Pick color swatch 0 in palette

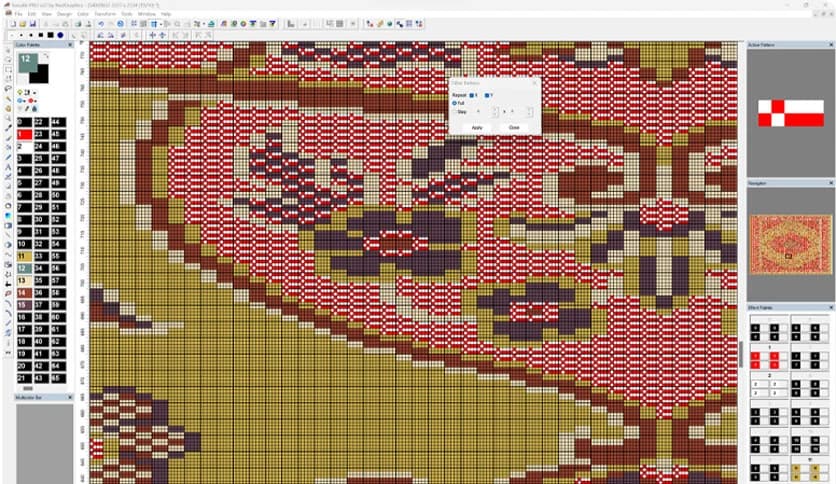coord(25,122)
